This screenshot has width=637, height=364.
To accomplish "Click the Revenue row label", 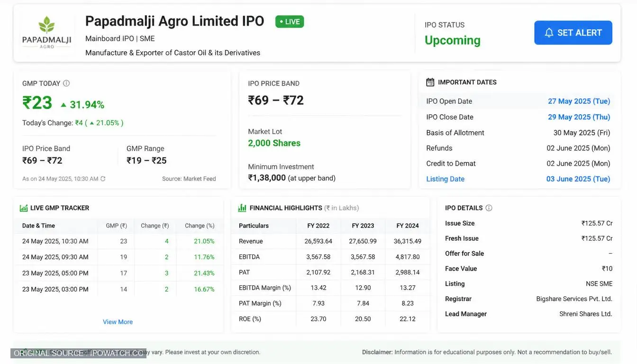I will (x=251, y=241).
